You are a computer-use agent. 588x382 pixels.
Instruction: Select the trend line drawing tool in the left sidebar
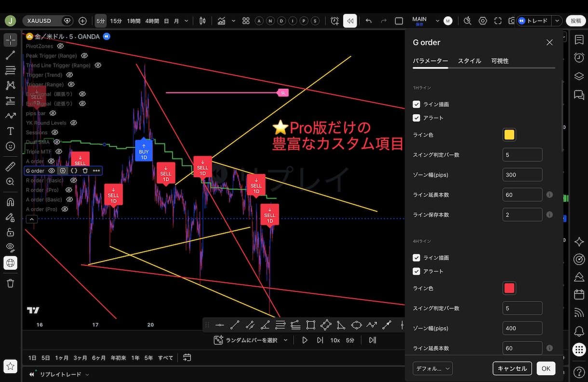click(x=10, y=55)
